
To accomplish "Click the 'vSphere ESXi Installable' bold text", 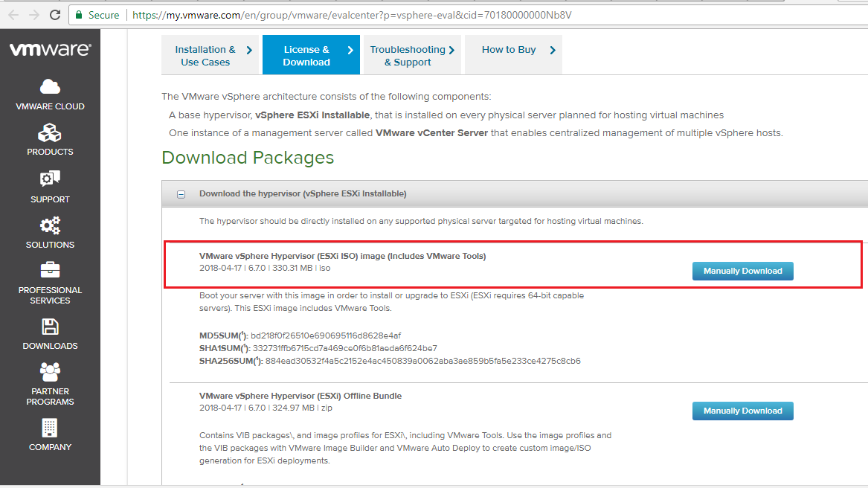I will (312, 115).
